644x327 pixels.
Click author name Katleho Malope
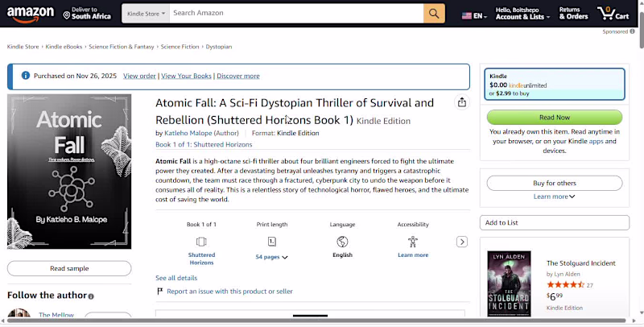pyautogui.click(x=188, y=133)
